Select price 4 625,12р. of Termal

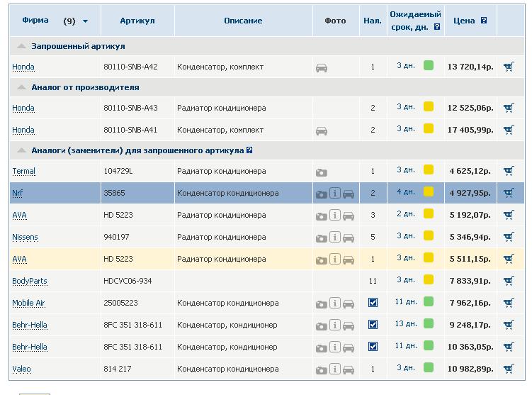(470, 171)
